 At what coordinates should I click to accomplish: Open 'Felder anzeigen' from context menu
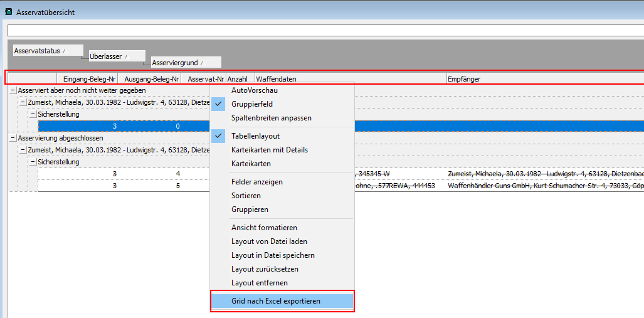[x=257, y=182]
